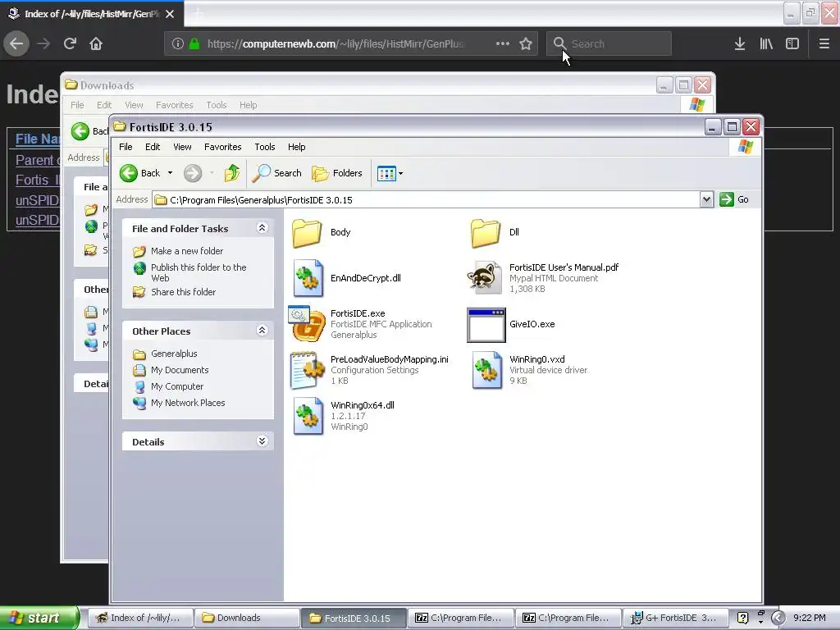Viewport: 840px width, 630px height.
Task: Click the File Name column link on webpage
Action: point(38,139)
